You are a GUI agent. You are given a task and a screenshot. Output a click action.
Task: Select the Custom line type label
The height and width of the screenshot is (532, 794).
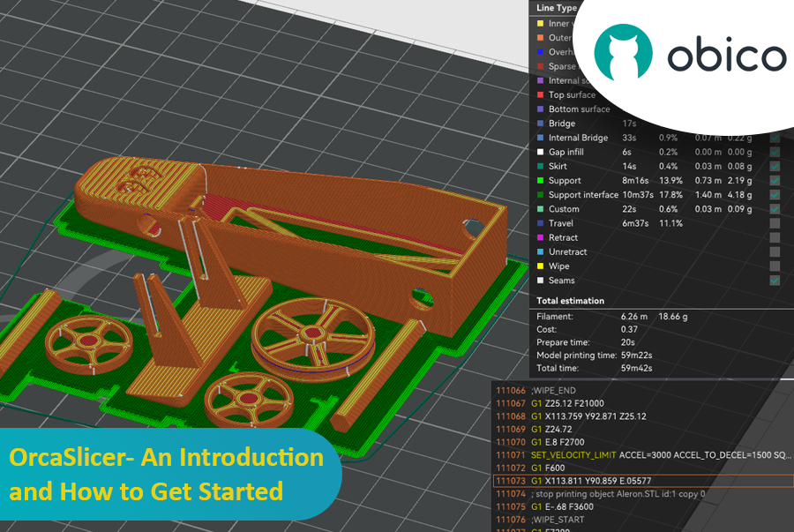tap(564, 209)
